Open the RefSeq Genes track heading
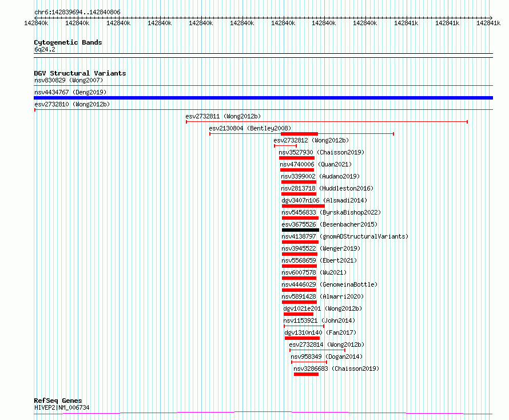Screen dimensions: 509x420 point(58,401)
